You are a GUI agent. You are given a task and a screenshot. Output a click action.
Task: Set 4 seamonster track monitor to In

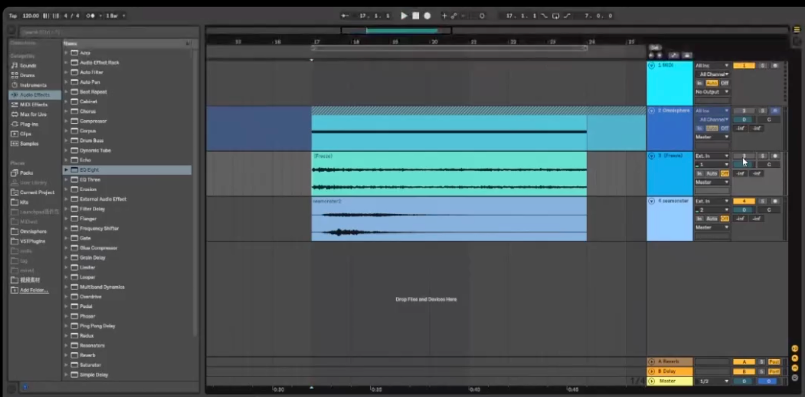(x=700, y=219)
